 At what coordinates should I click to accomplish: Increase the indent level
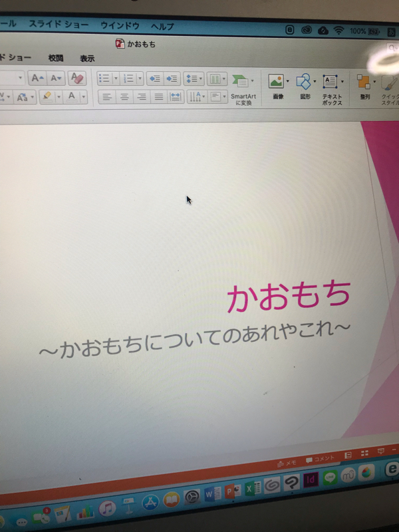172,78
